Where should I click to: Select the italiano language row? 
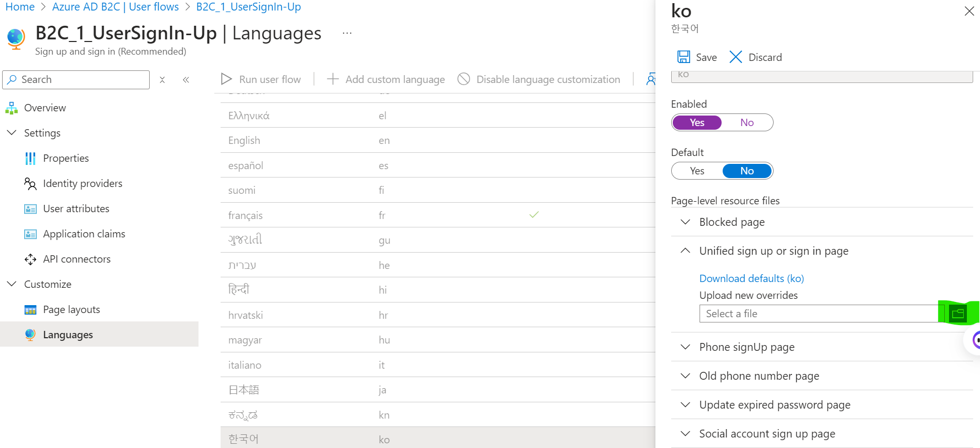[x=438, y=365]
